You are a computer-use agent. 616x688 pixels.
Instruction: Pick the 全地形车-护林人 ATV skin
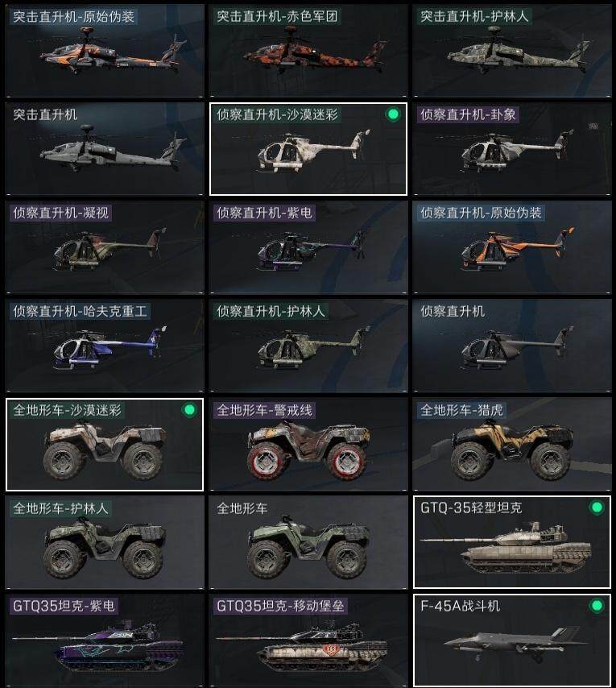(105, 542)
